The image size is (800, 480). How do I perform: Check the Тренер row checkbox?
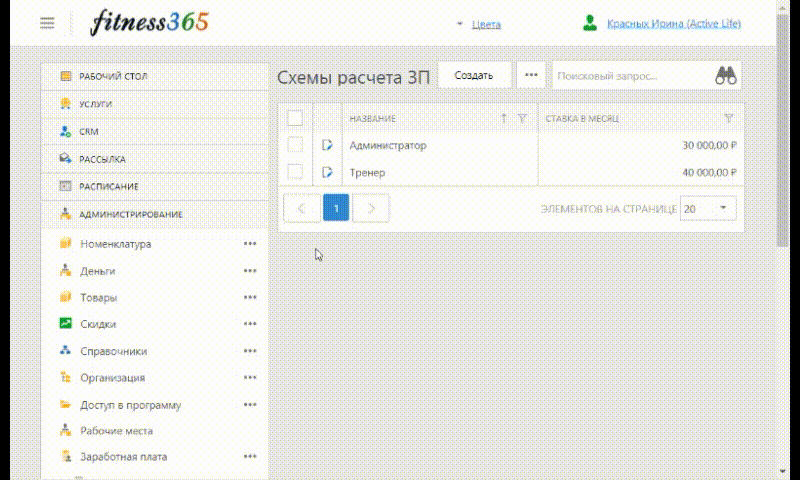294,172
